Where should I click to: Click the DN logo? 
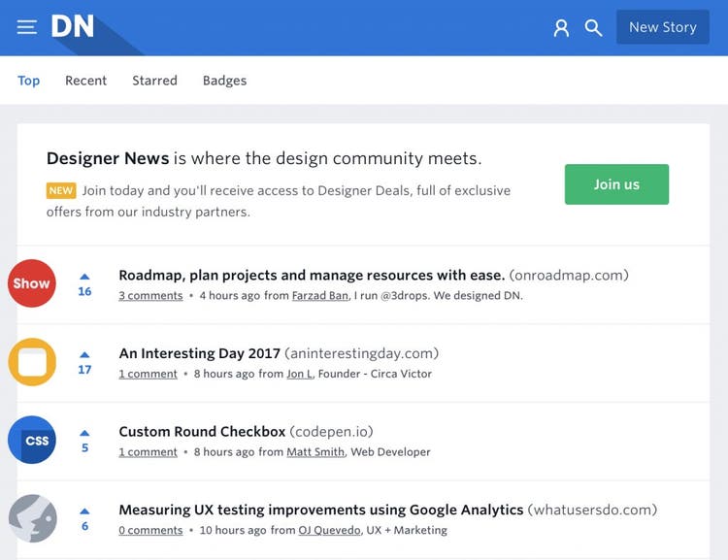pos(73,26)
